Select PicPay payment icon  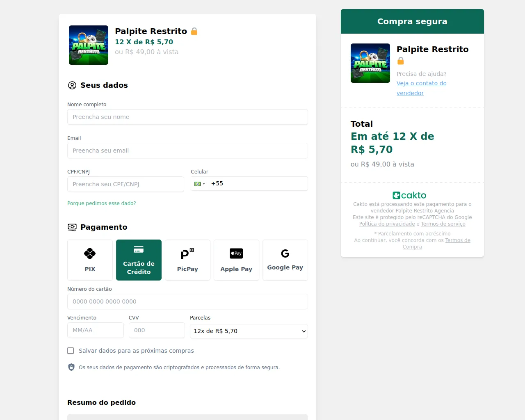[187, 253]
